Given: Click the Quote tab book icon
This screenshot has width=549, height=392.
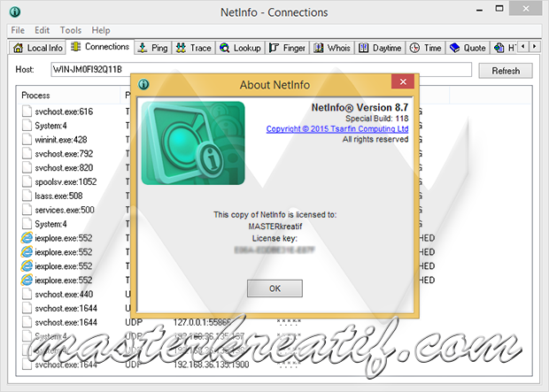Looking at the screenshot, I should (454, 48).
